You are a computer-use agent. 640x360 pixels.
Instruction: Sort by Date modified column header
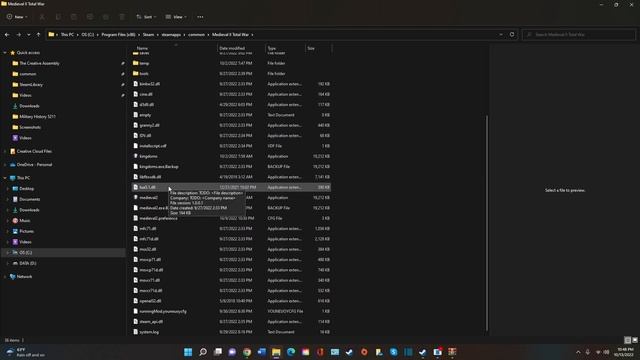[232, 48]
